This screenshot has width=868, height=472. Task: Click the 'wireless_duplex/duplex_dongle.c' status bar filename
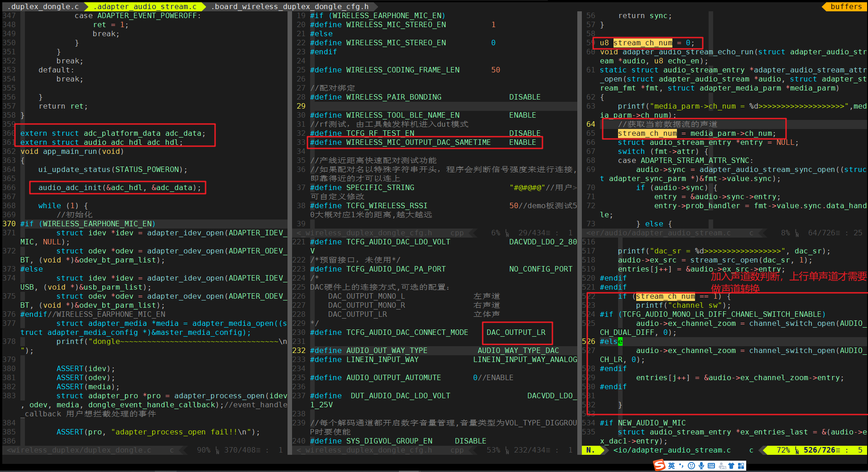(82, 450)
